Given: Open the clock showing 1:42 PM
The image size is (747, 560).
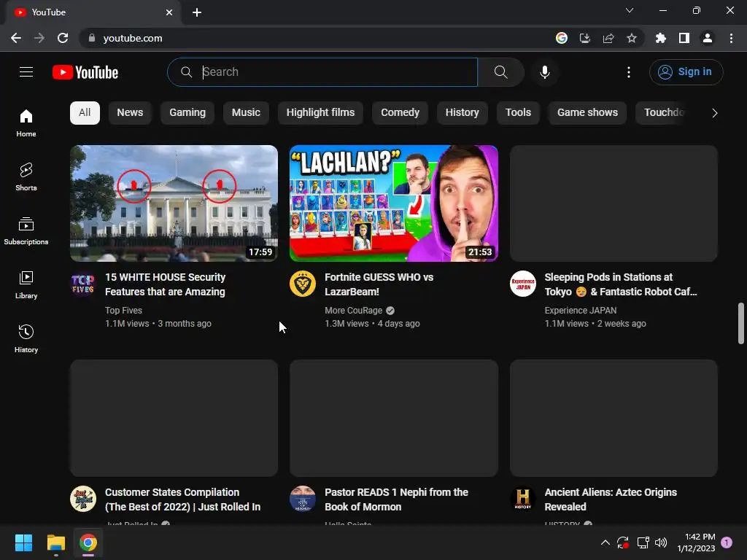Looking at the screenshot, I should tap(696, 542).
